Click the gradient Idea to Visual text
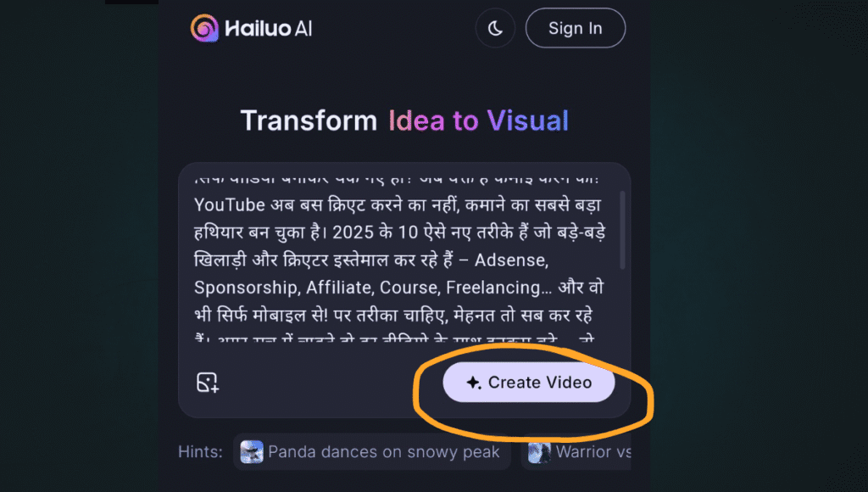Image resolution: width=868 pixels, height=492 pixels. click(478, 120)
